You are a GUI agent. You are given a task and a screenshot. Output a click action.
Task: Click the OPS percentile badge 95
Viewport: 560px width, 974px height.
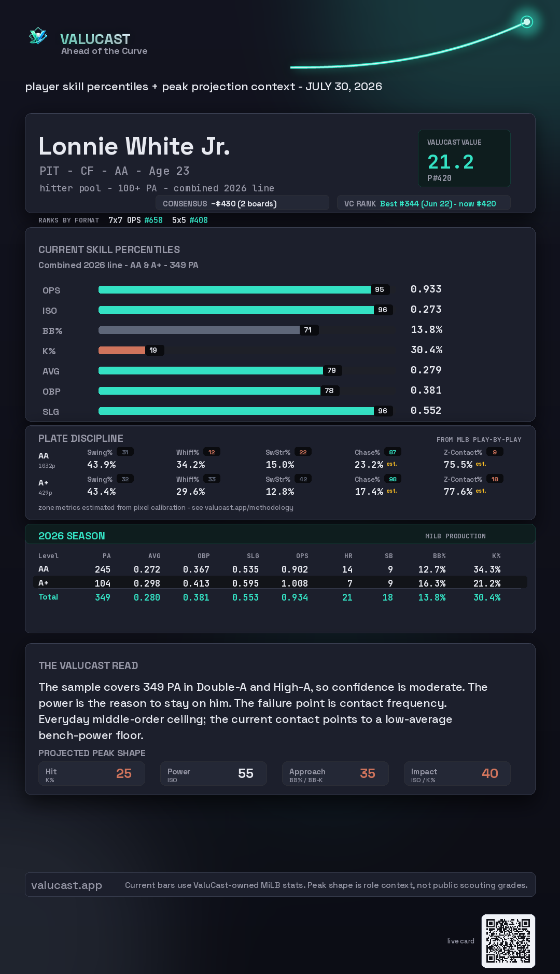[x=380, y=289]
